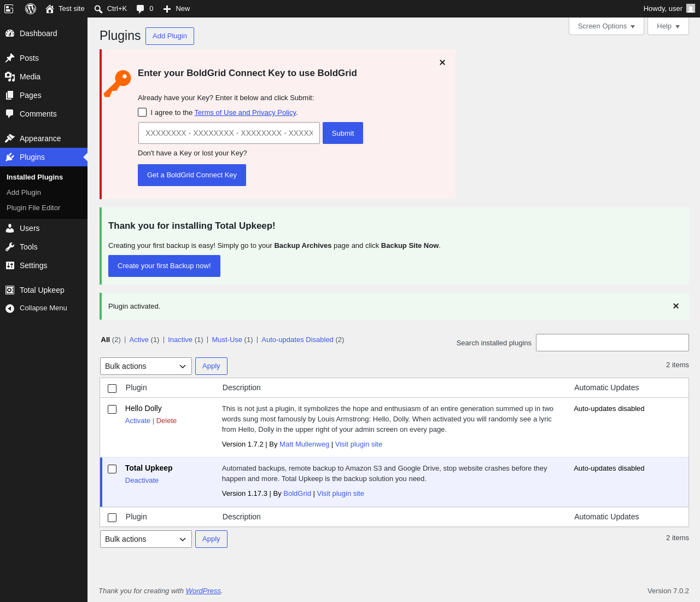The image size is (700, 602).
Task: Click the WordPress logo icon in admin bar
Action: (31, 9)
